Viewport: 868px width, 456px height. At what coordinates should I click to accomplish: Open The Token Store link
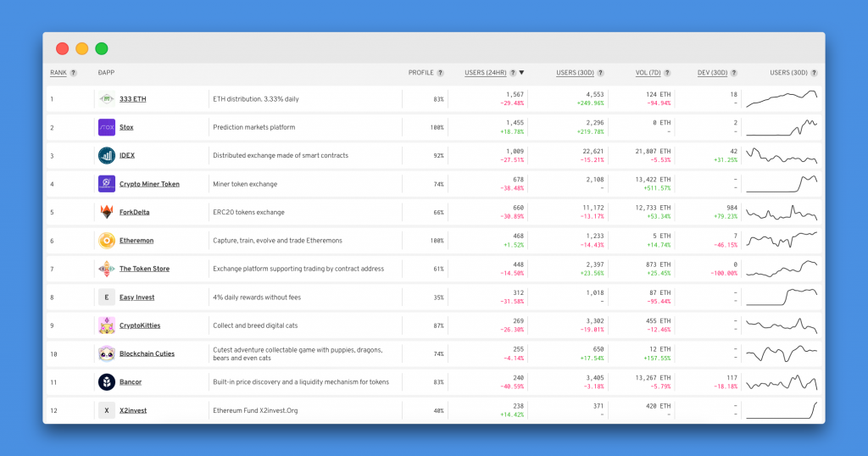(x=144, y=269)
